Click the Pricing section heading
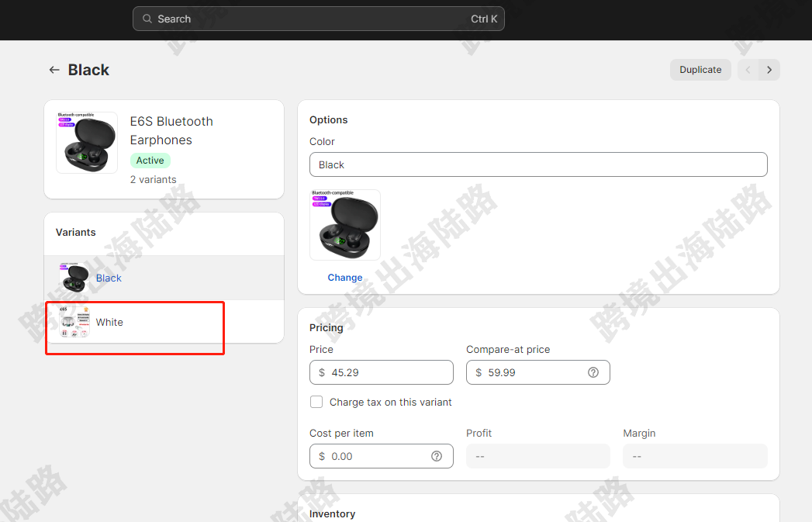This screenshot has width=812, height=522. point(327,327)
